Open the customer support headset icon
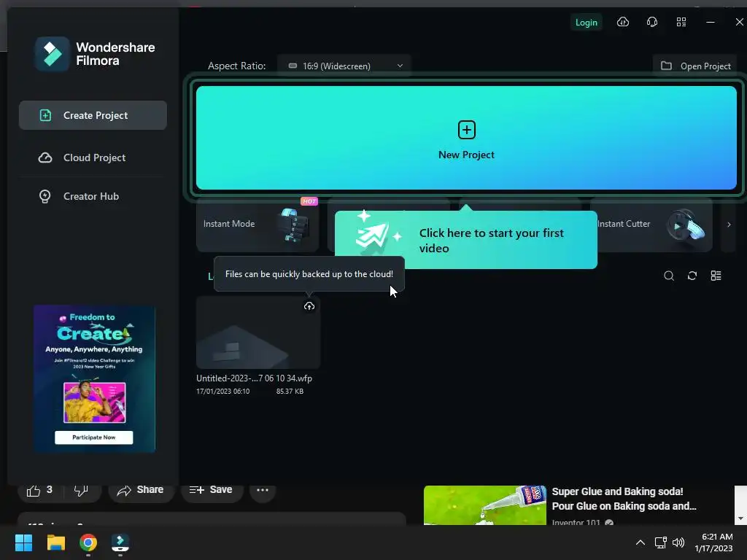Screen dimensions: 747x560 click(x=651, y=22)
